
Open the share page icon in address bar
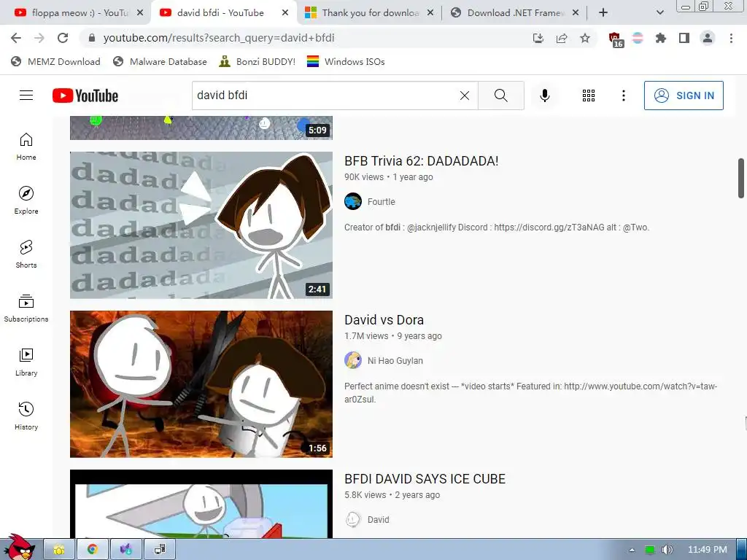point(562,38)
